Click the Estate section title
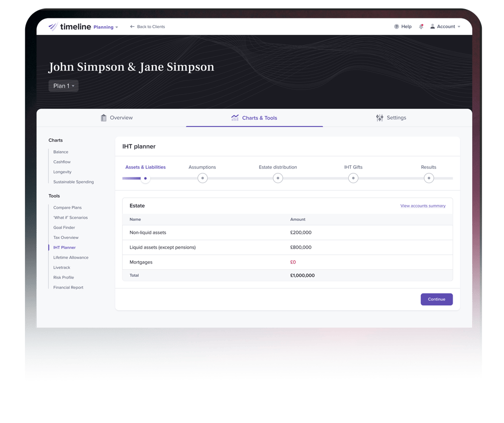Viewport: 504px width, 423px height. coord(137,206)
